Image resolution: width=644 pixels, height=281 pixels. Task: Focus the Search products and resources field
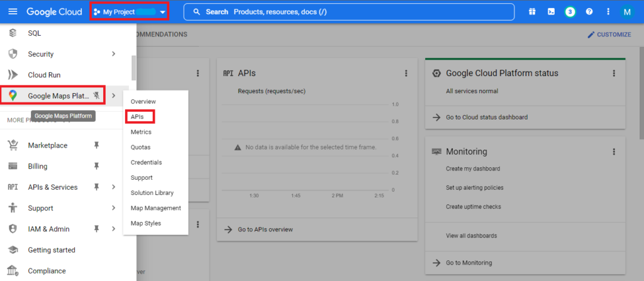click(348, 12)
